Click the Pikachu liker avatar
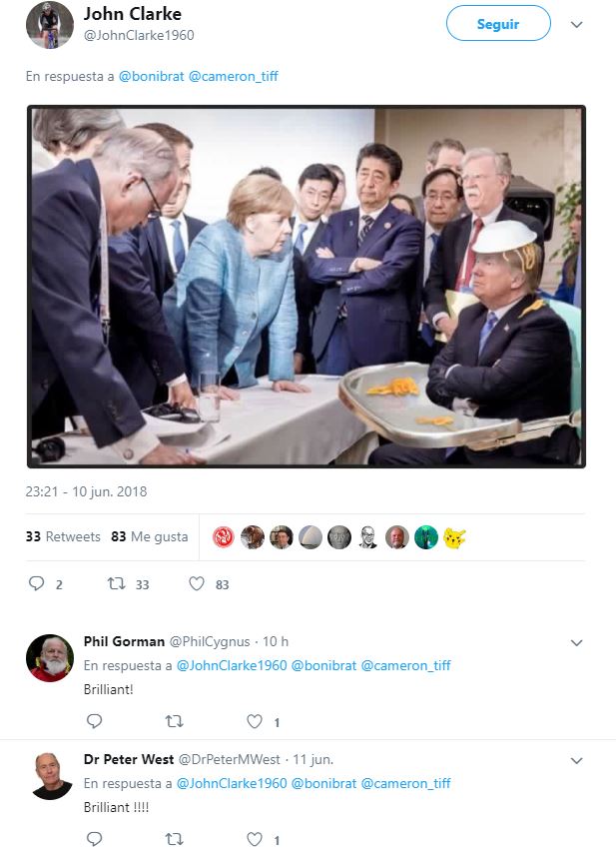 point(454,537)
